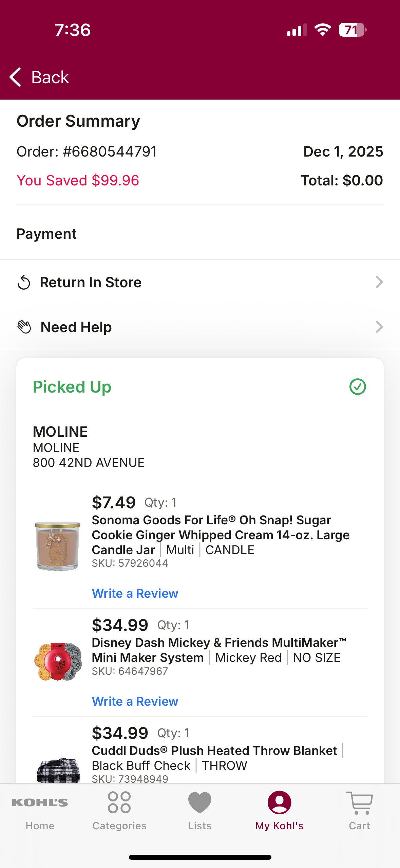Tap the battery indicator in status bar
Screen dimensions: 400x868
[353, 30]
